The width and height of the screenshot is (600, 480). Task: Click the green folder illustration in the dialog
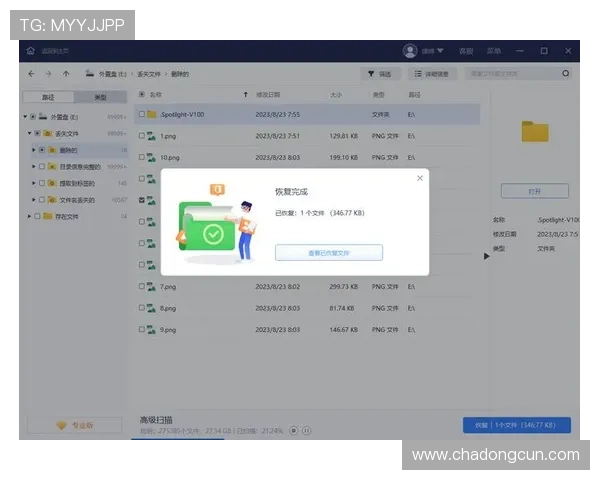(207, 228)
